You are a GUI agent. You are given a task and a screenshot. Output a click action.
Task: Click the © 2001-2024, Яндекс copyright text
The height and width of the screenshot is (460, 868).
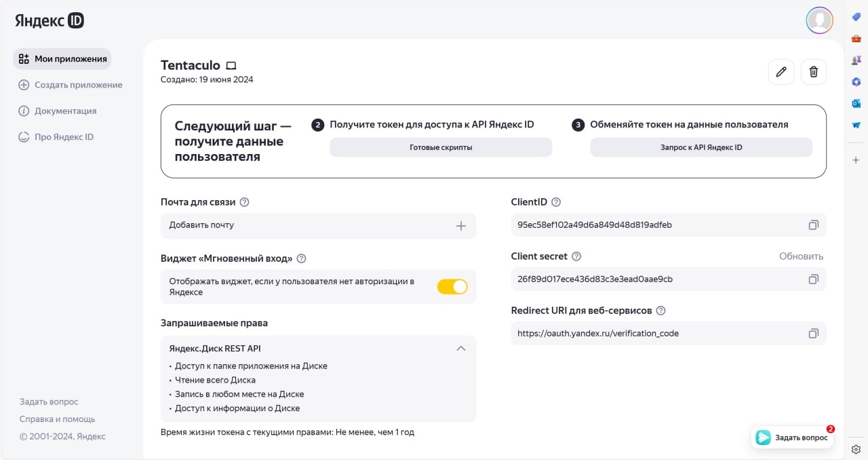[62, 437]
